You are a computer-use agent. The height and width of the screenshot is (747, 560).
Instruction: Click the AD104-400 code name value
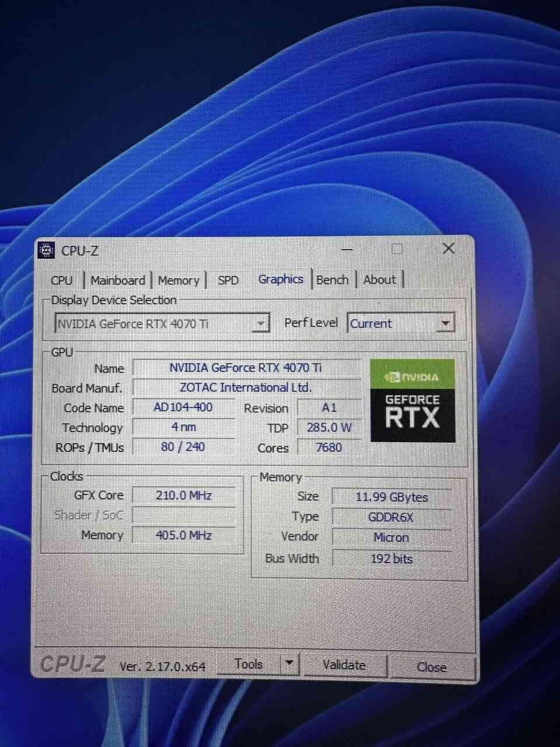click(183, 407)
